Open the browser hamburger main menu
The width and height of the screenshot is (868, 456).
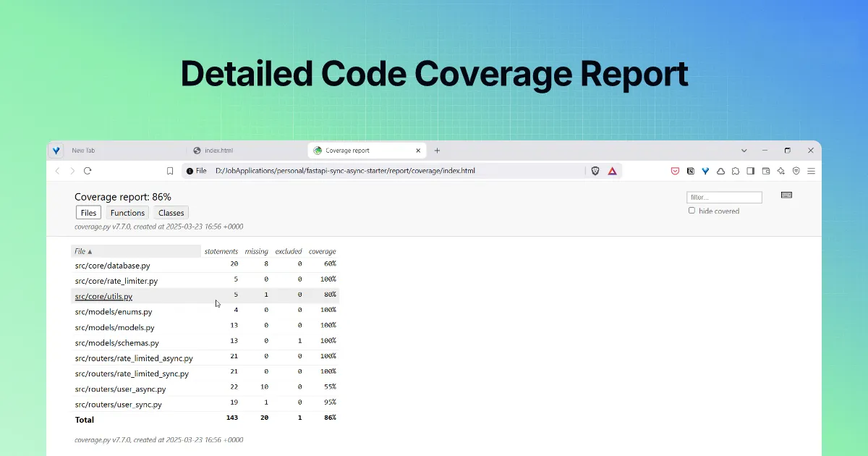(x=812, y=171)
